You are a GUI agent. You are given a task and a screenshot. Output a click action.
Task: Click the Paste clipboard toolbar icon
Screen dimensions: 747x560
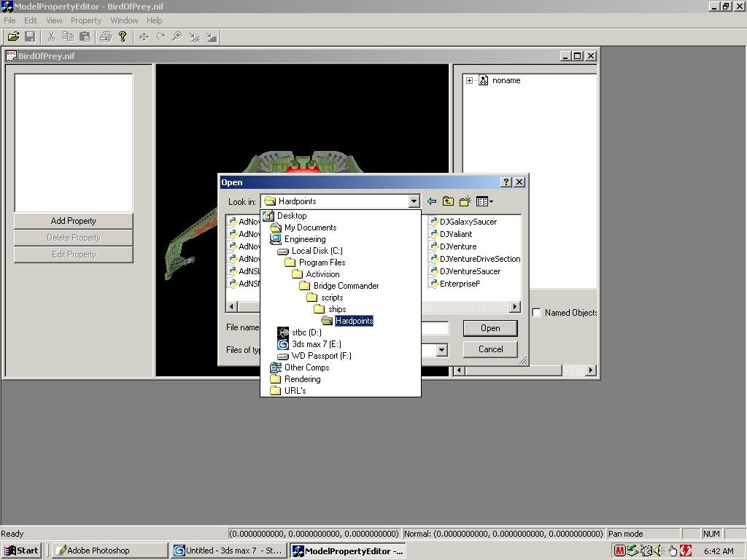tap(85, 36)
